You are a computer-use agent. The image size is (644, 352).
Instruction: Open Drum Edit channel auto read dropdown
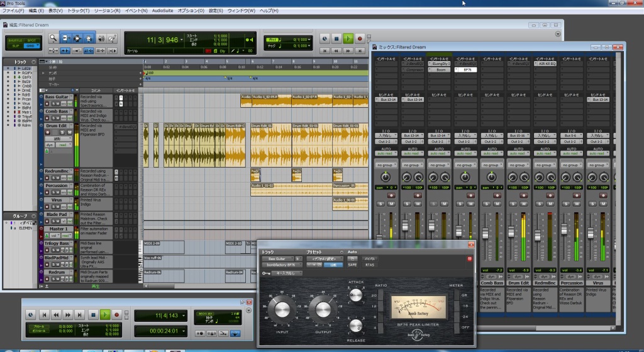point(518,154)
